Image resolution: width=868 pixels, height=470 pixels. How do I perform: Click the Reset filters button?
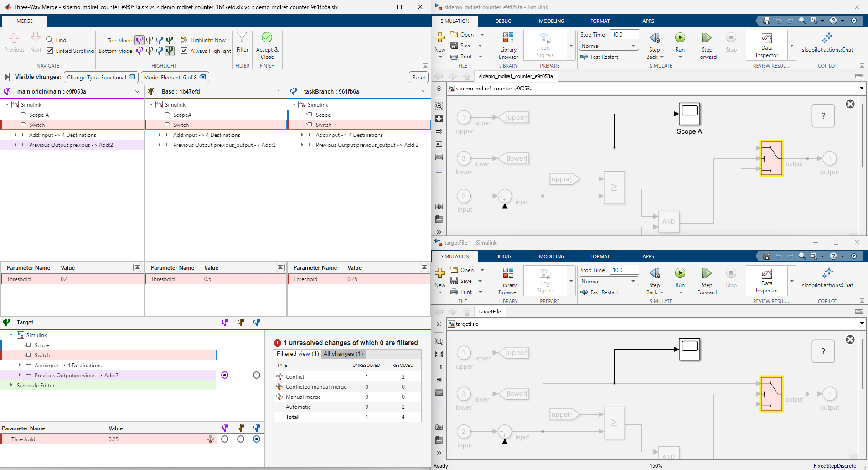419,78
